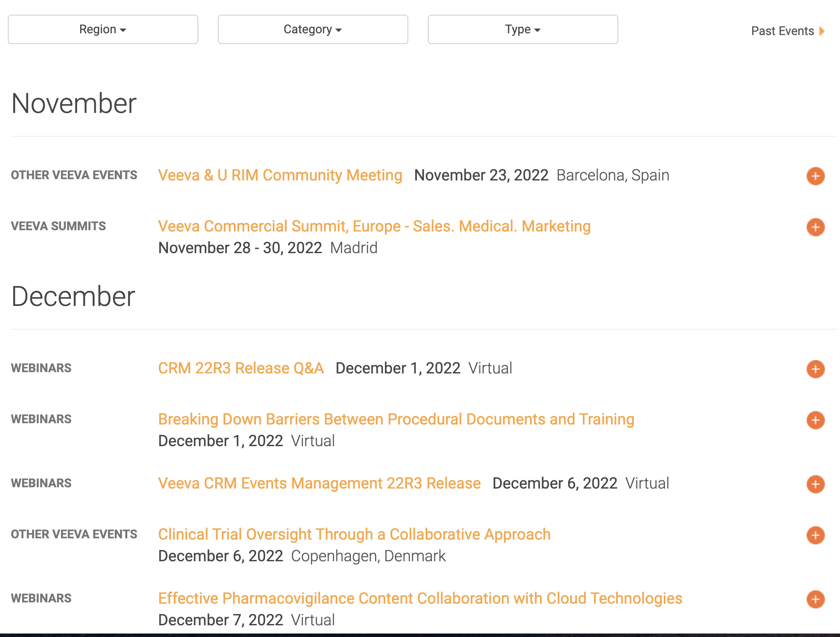Image resolution: width=840 pixels, height=637 pixels.
Task: Open Veeva CRM Events Management 22R3 Release
Action: [319, 483]
